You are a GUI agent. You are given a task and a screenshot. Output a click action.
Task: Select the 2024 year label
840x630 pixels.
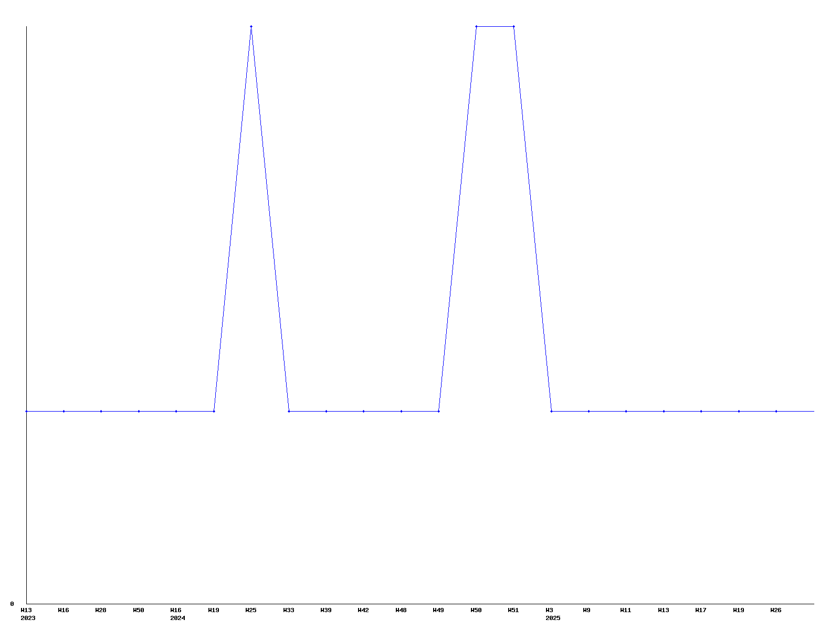(x=177, y=618)
